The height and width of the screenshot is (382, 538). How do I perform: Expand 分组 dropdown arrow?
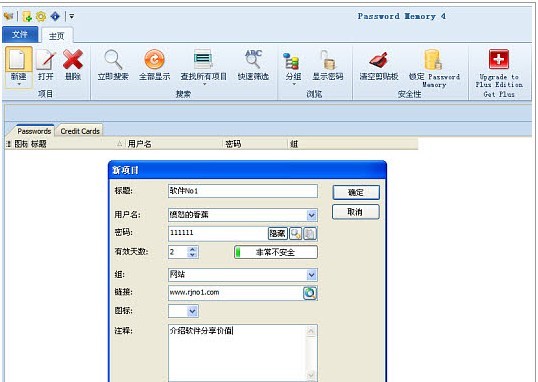294,84
